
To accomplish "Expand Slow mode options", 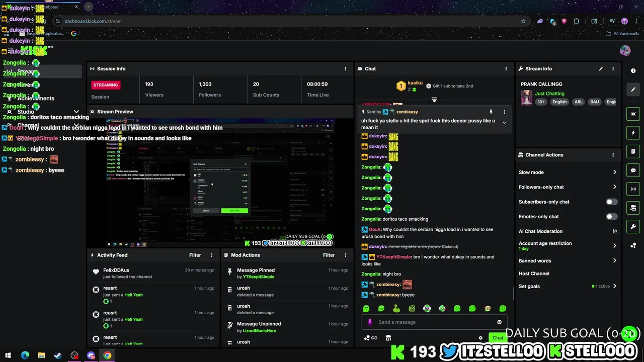I will tap(614, 172).
